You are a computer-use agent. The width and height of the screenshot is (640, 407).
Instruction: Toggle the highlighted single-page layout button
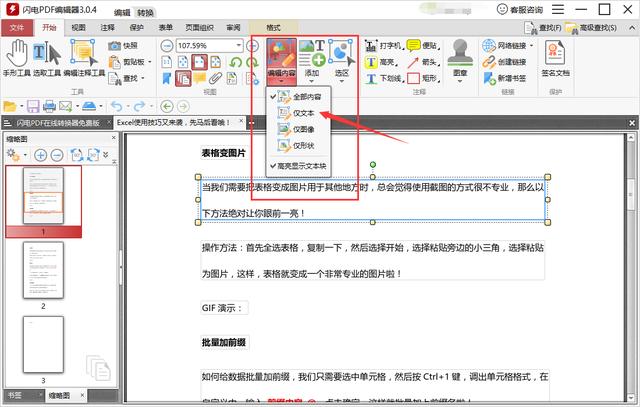pyautogui.click(x=200, y=62)
